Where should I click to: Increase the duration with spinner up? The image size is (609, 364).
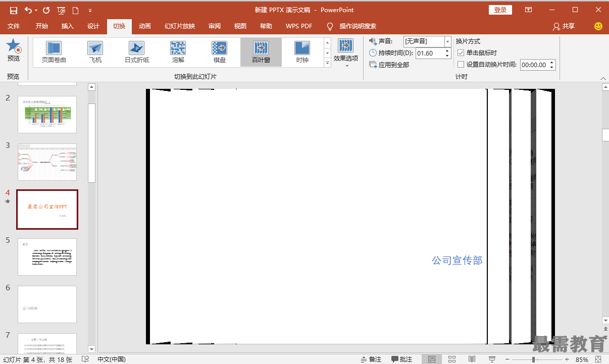click(x=447, y=50)
